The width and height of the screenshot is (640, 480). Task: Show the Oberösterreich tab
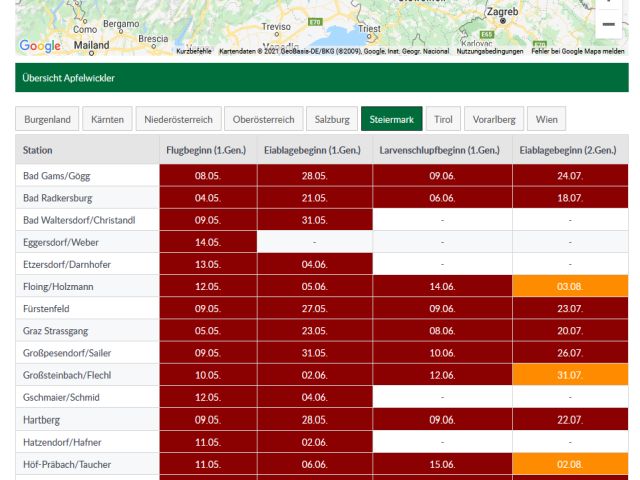pyautogui.click(x=263, y=119)
